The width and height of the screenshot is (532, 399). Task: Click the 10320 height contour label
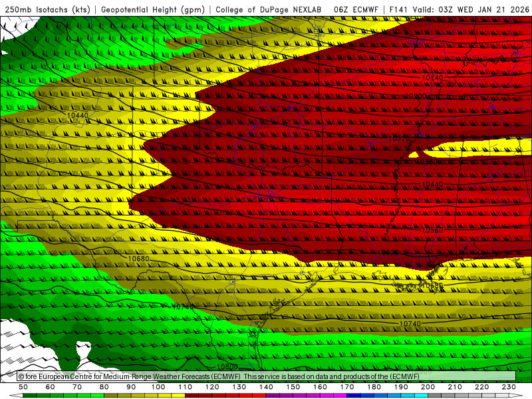tap(399, 139)
